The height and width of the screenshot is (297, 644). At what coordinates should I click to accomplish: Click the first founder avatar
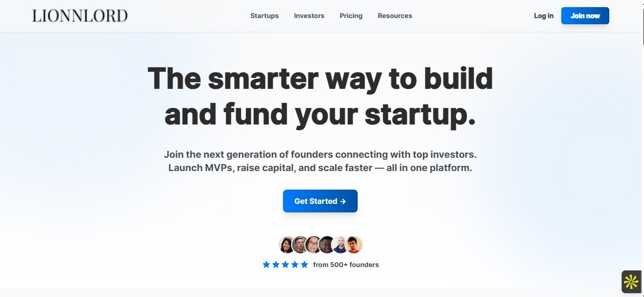click(287, 245)
